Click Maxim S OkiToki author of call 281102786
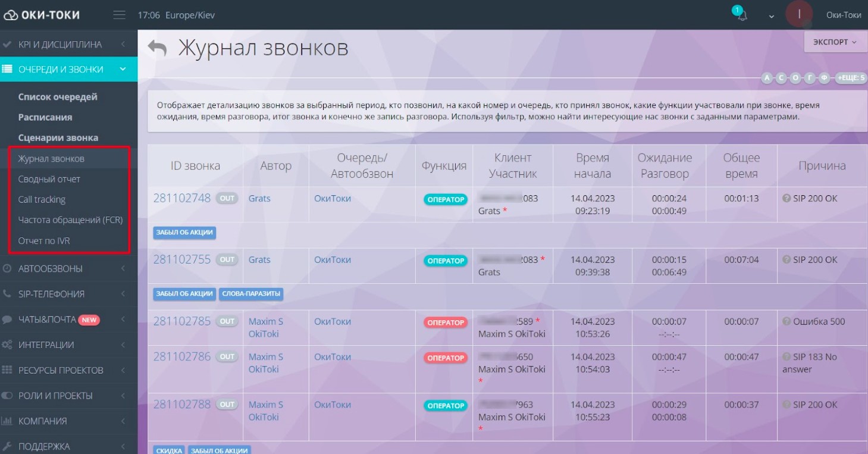868x454 pixels. [x=265, y=363]
